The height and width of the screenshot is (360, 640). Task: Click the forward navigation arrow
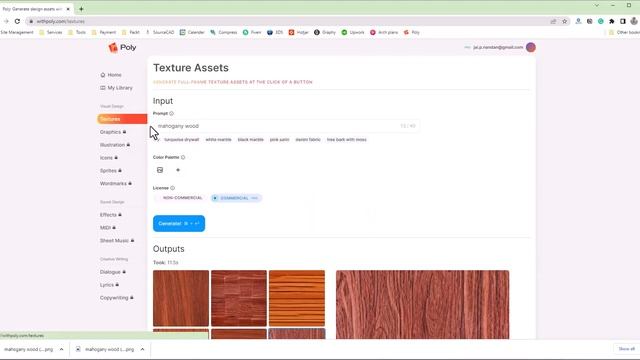click(x=6, y=21)
